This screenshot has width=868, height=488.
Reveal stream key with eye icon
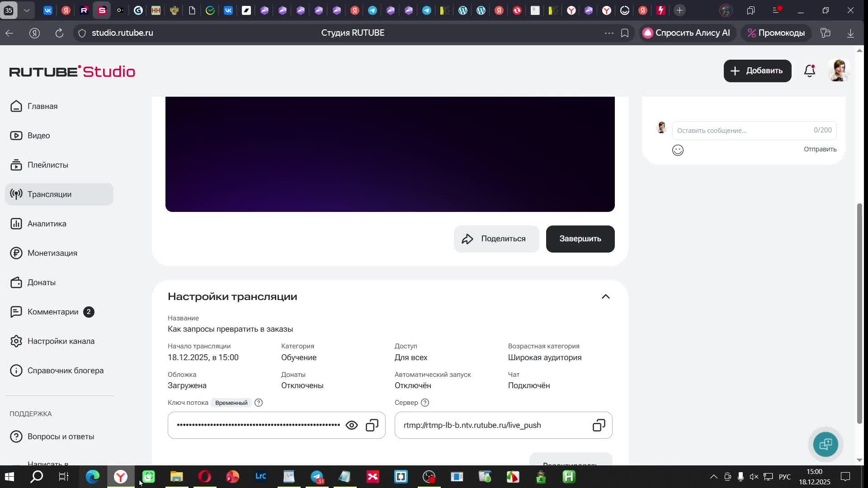351,425
